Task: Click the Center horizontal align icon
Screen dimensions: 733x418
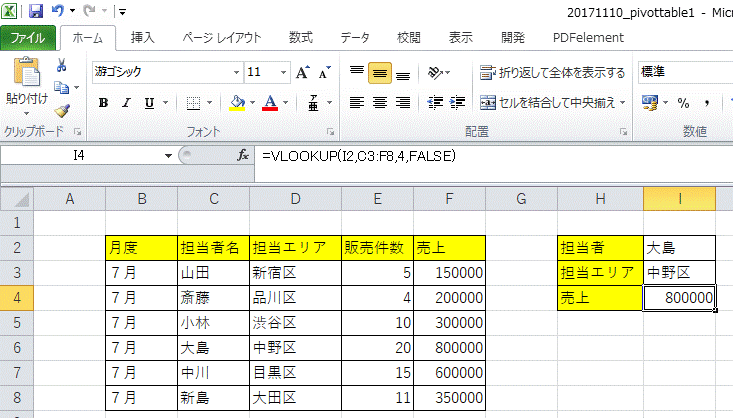Action: coord(379,103)
